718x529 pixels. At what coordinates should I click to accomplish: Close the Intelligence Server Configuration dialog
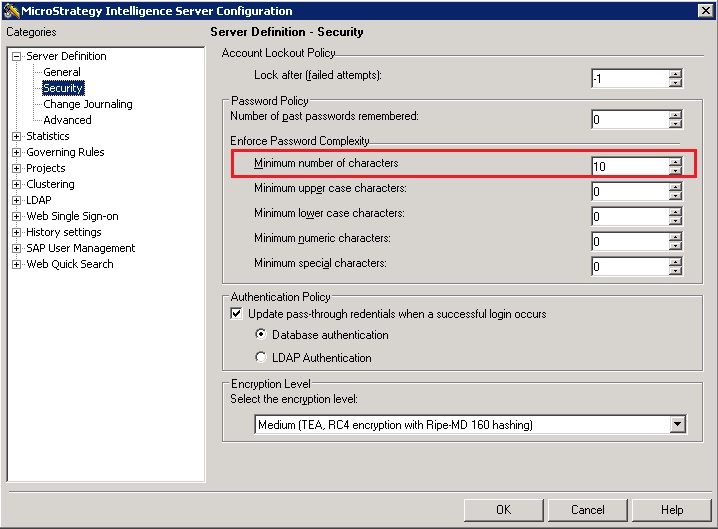[x=706, y=11]
